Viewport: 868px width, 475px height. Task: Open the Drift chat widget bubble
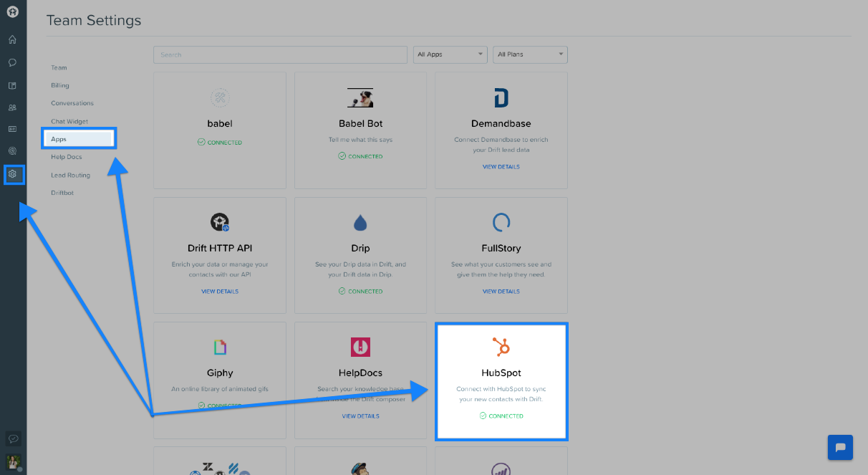(840, 447)
